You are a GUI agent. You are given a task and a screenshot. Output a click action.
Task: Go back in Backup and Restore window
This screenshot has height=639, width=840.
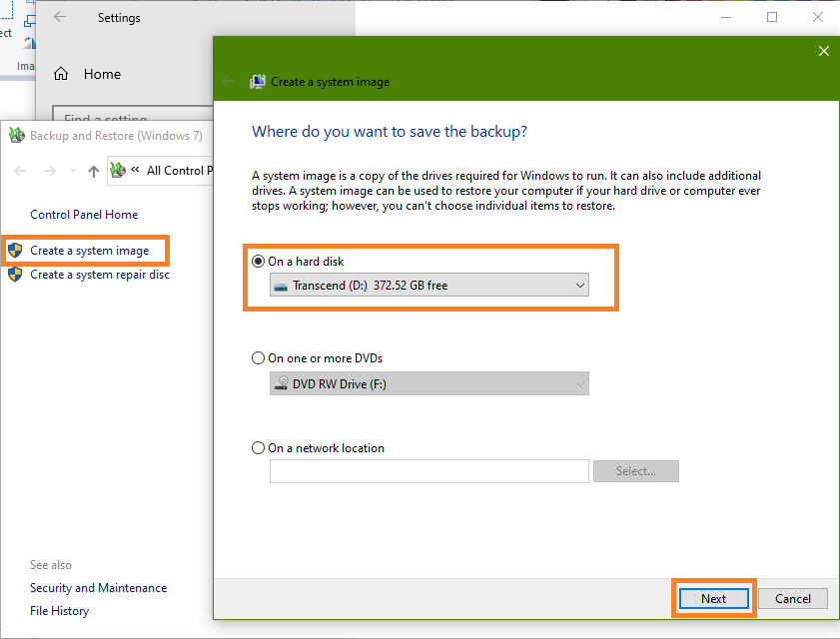click(20, 171)
